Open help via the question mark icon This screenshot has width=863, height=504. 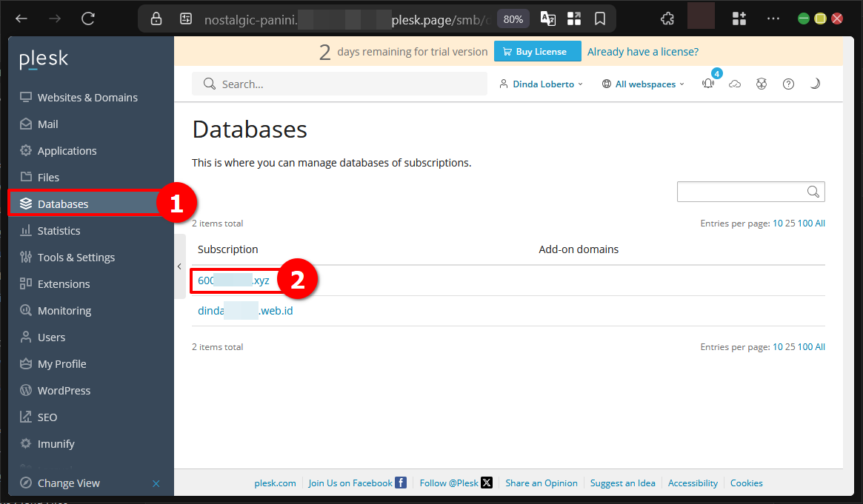(788, 84)
